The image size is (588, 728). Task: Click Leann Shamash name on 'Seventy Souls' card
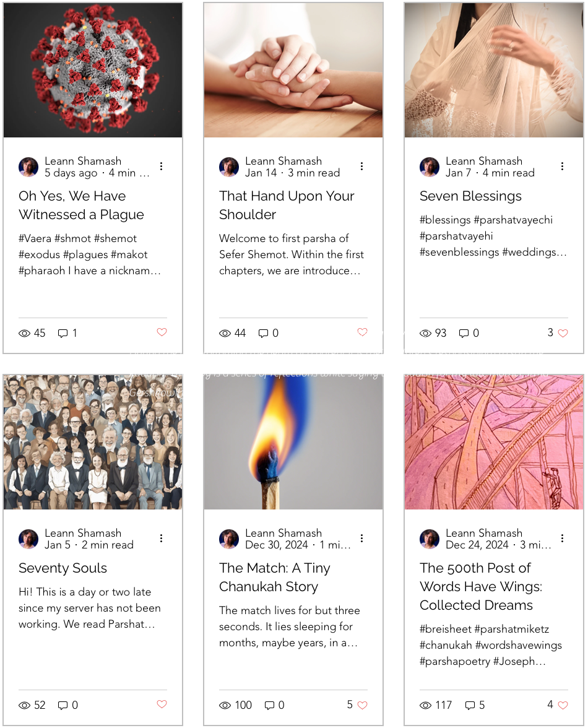(x=83, y=532)
